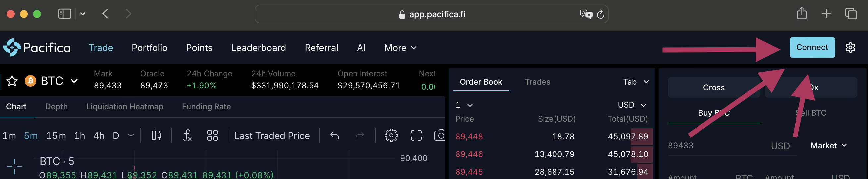Switch to the Sell BTC side
This screenshot has height=179, width=868.
(812, 113)
